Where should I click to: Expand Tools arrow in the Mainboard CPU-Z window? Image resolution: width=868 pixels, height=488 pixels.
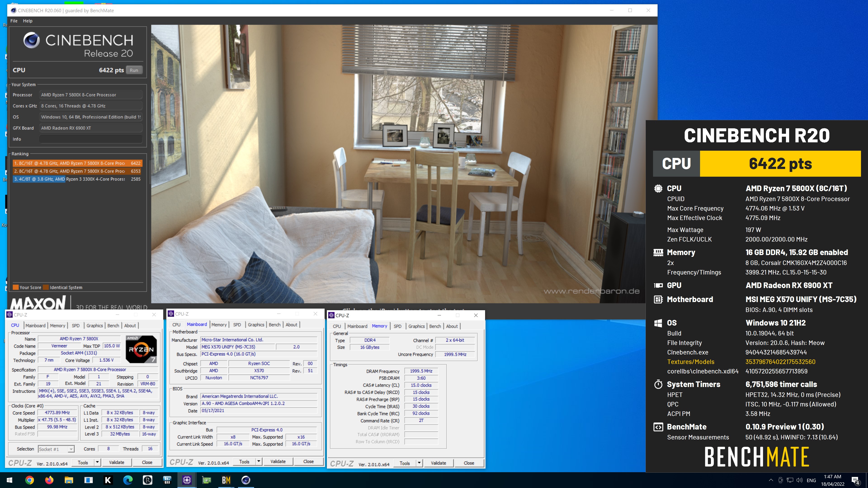[x=258, y=461]
